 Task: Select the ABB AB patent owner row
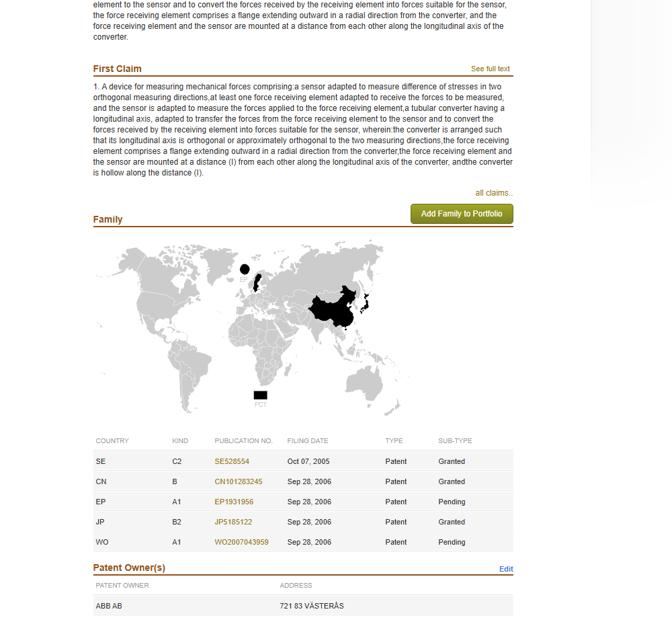[x=302, y=606]
